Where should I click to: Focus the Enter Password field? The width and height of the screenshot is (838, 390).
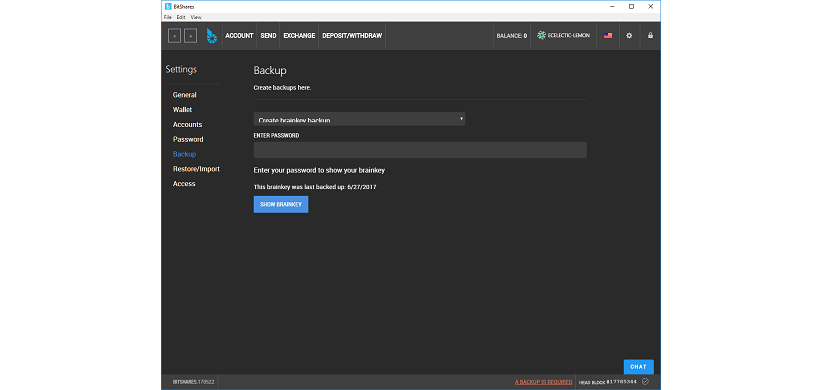tap(420, 150)
